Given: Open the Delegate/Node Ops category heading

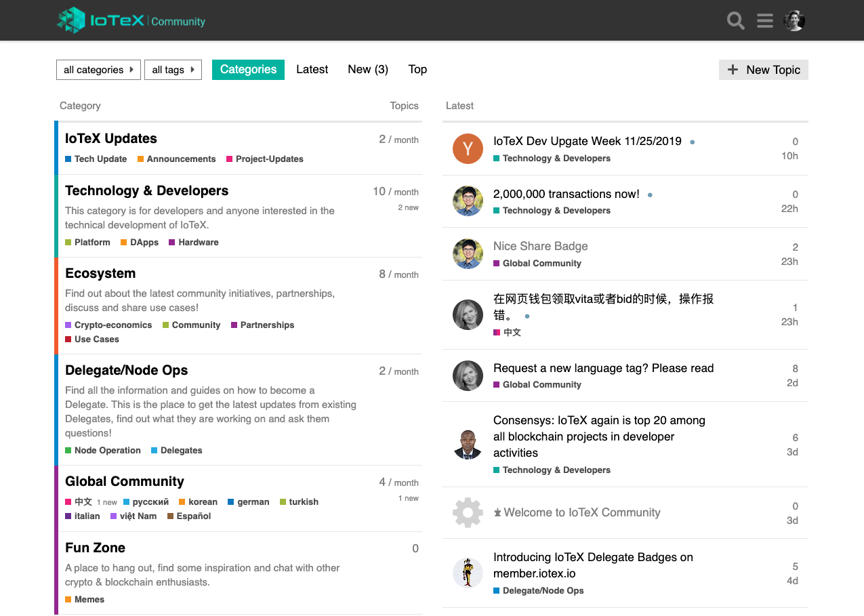Looking at the screenshot, I should [x=126, y=370].
